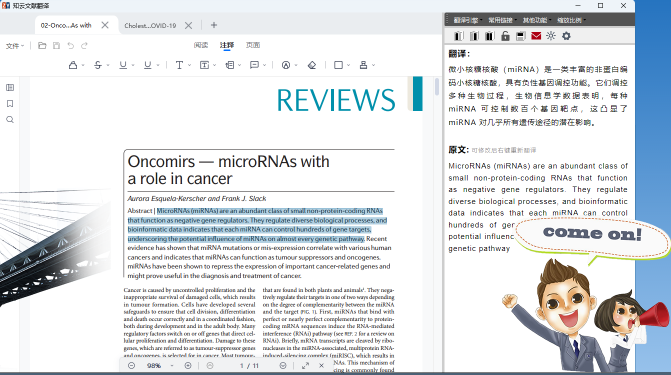This screenshot has width=671, height=375.
Task: Toggle the thumbnail sidebar panel
Action: pyautogui.click(x=10, y=87)
